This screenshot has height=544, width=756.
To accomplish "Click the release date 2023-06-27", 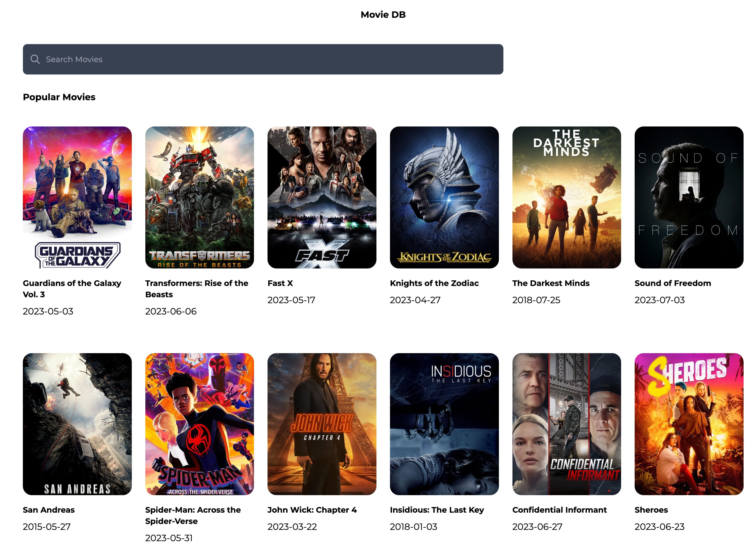I will [x=537, y=527].
